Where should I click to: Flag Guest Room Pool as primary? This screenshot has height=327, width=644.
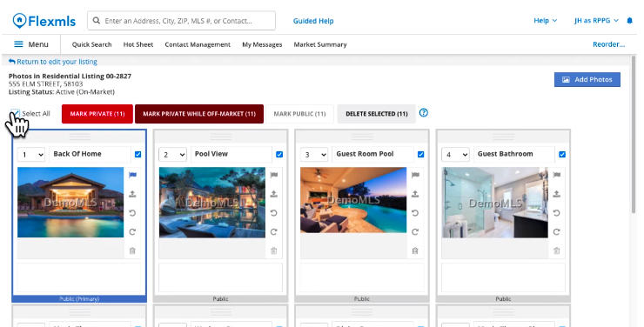point(415,175)
